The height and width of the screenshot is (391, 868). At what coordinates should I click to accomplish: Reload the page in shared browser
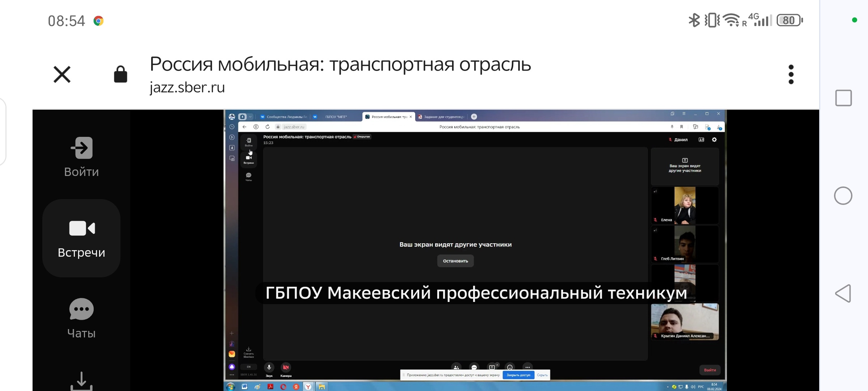click(267, 127)
